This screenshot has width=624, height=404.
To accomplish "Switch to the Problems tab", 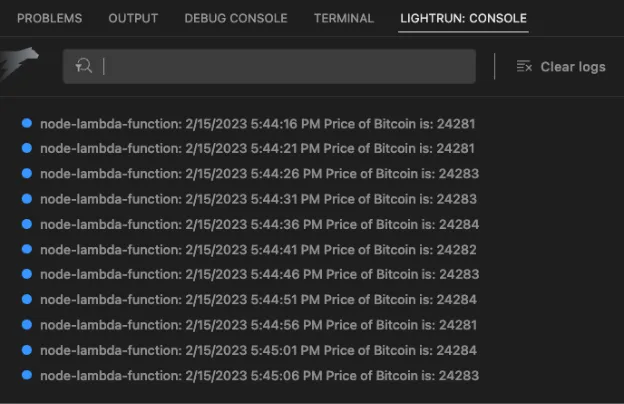I will tap(50, 18).
